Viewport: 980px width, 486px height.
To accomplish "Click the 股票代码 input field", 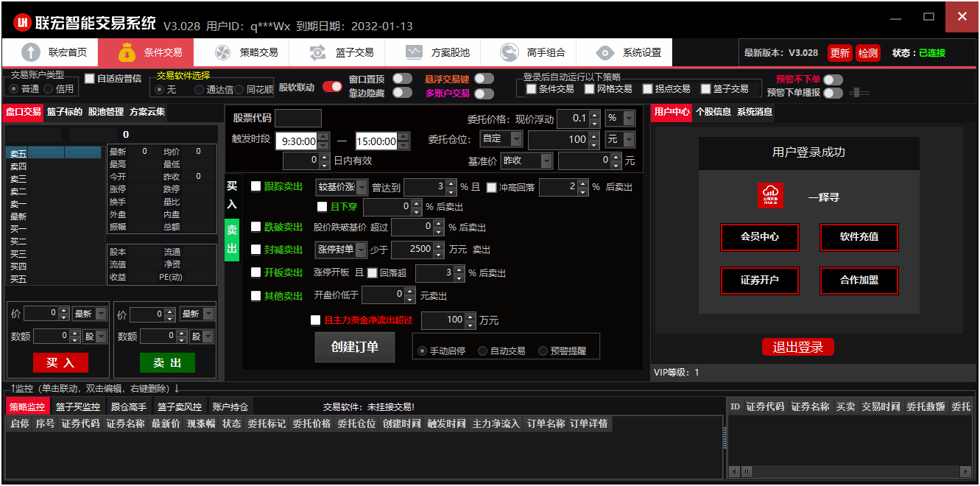I will pos(297,118).
